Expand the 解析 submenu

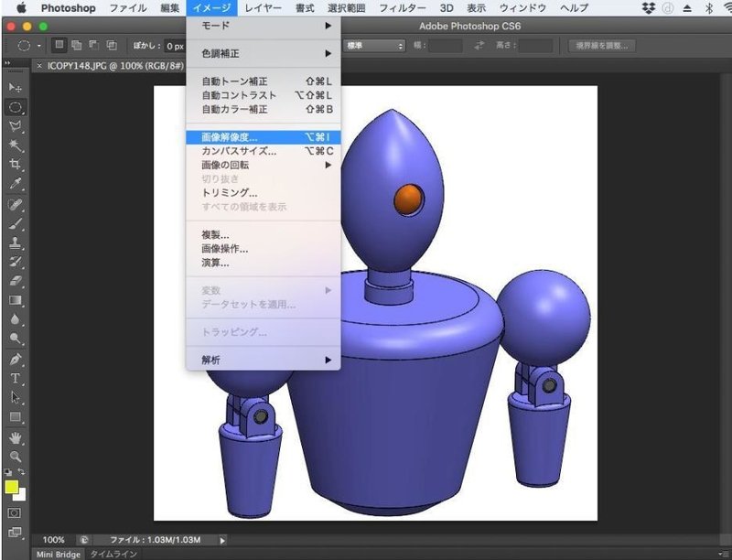pyautogui.click(x=264, y=360)
